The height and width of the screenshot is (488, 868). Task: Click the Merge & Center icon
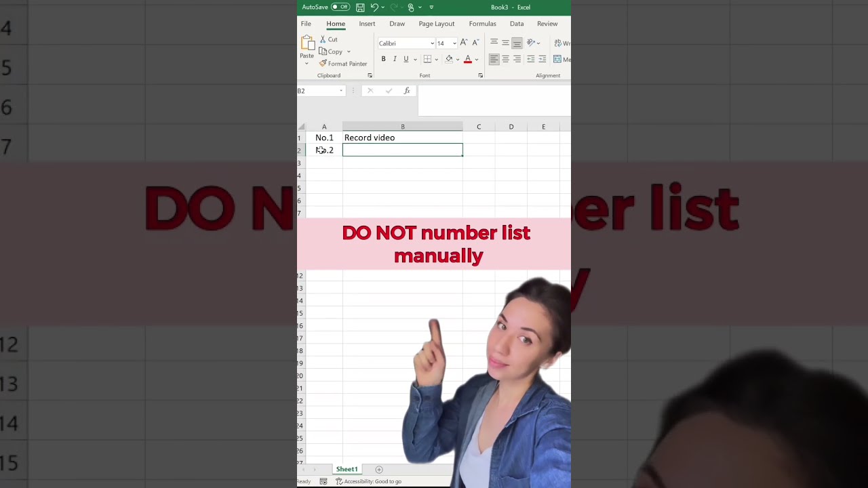557,60
